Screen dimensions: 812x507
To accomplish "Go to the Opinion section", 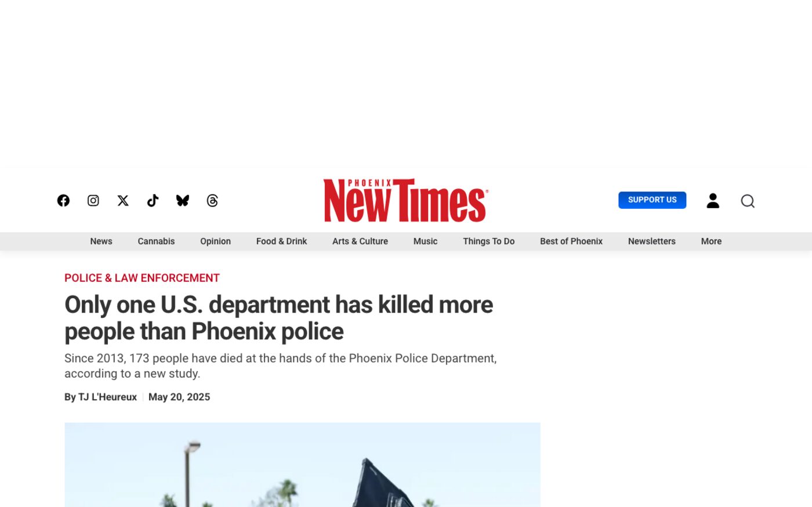I will click(x=215, y=241).
